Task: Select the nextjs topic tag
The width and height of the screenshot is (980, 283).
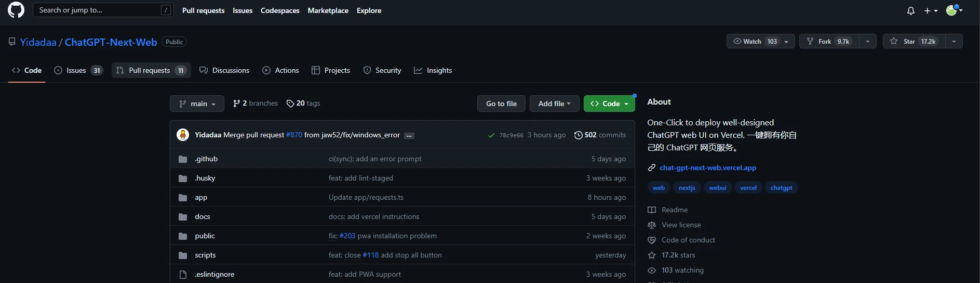Action: (x=687, y=188)
